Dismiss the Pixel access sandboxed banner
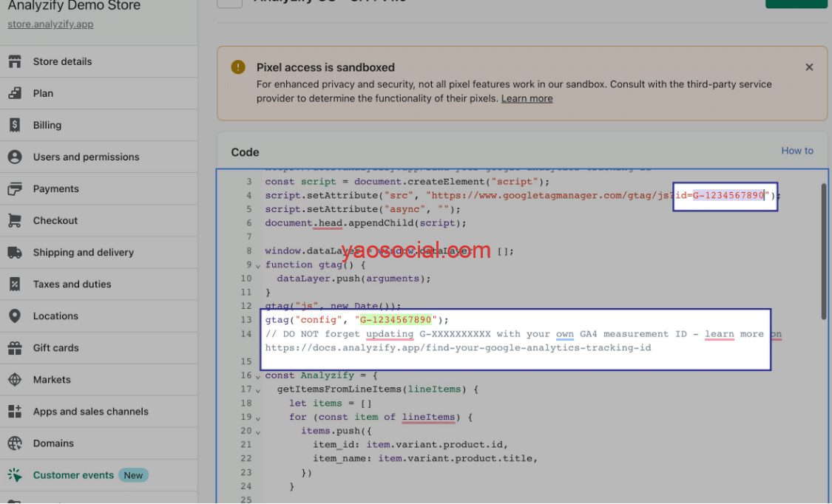Screen dimensions: 832x504 coord(809,67)
